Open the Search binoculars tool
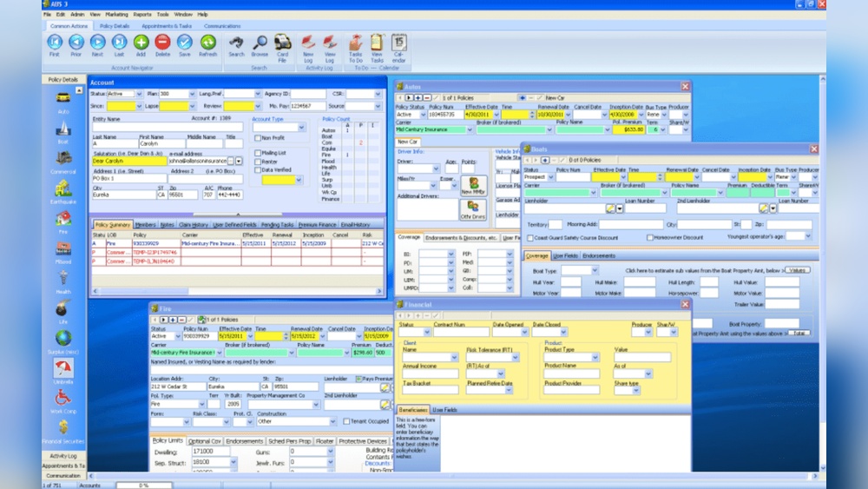Viewport: 868px width, 489px height. 236,43
